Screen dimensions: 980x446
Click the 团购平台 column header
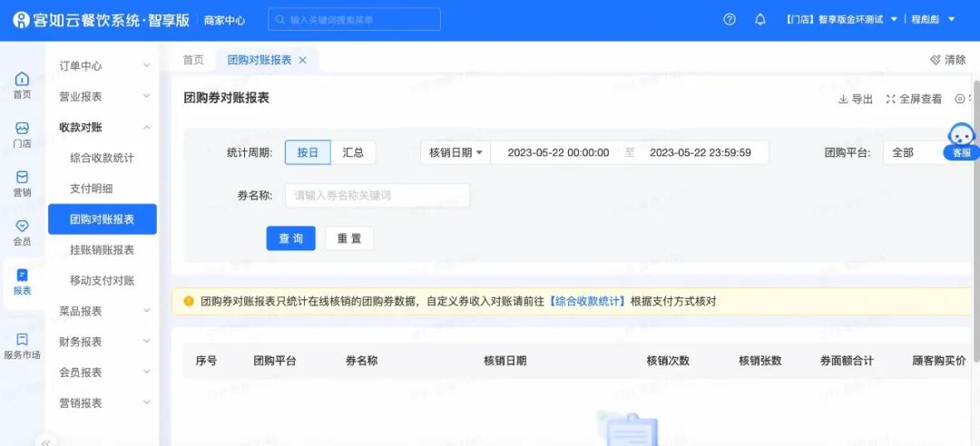tap(274, 361)
